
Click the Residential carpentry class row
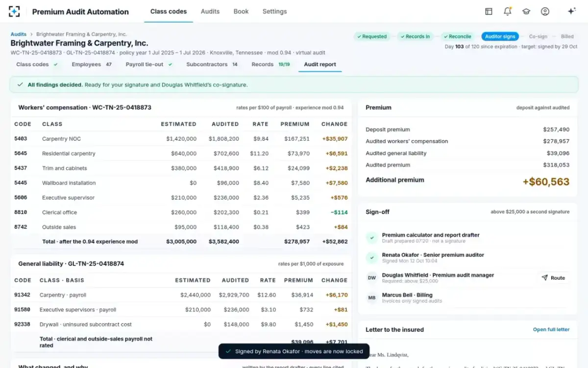[181, 154]
